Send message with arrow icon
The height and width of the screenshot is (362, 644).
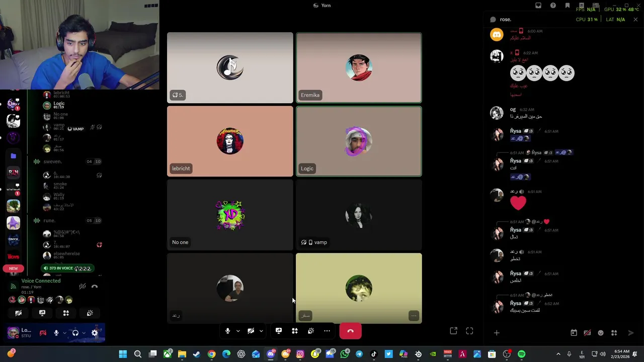point(631,333)
